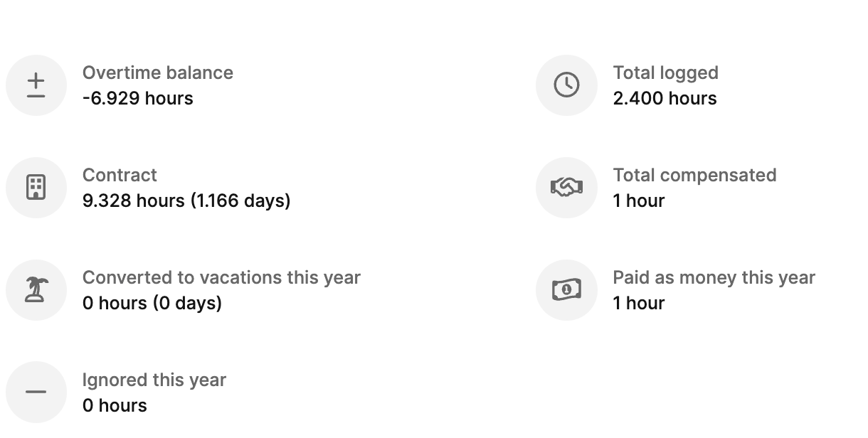Click the 0 hours (0 days) value

coord(152,304)
